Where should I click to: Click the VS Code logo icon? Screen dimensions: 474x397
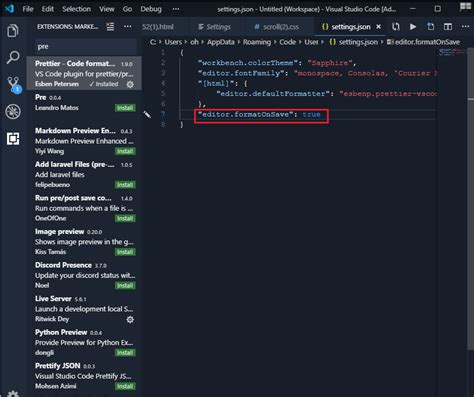[9, 8]
